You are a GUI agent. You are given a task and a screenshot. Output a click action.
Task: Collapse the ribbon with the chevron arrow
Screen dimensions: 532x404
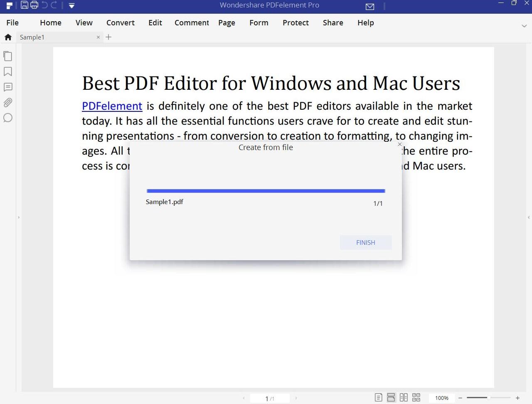(524, 26)
